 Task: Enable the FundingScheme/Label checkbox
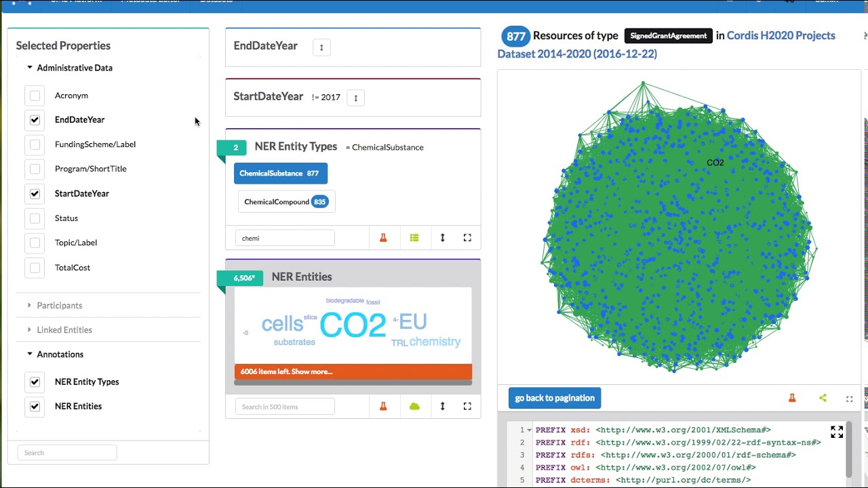click(x=35, y=144)
